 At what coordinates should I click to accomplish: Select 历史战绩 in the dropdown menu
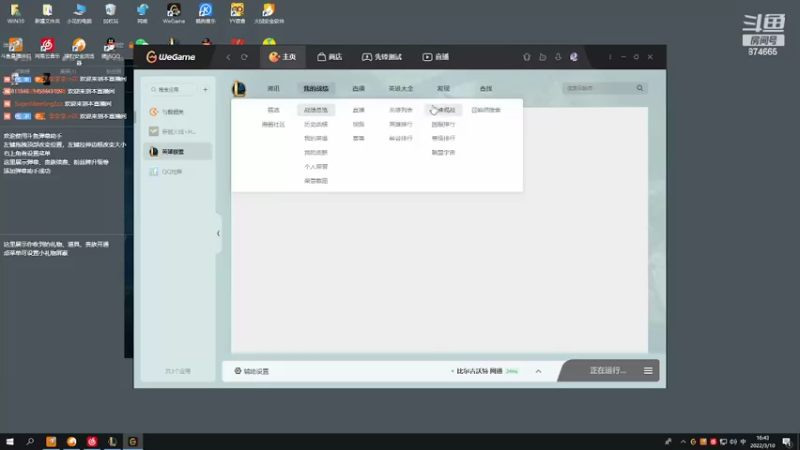pyautogui.click(x=316, y=124)
